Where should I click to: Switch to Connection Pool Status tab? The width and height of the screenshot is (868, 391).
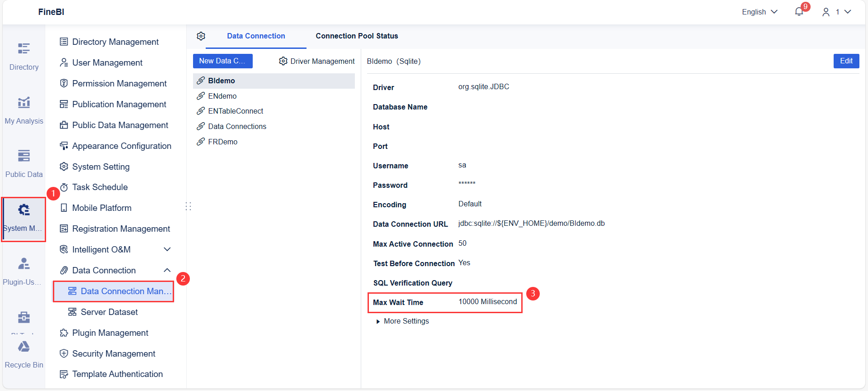click(x=357, y=36)
